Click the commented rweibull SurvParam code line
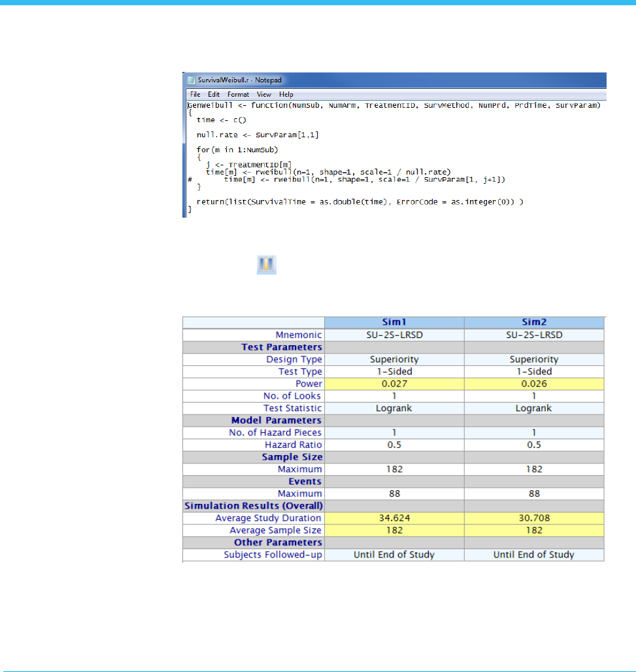 coord(346,180)
